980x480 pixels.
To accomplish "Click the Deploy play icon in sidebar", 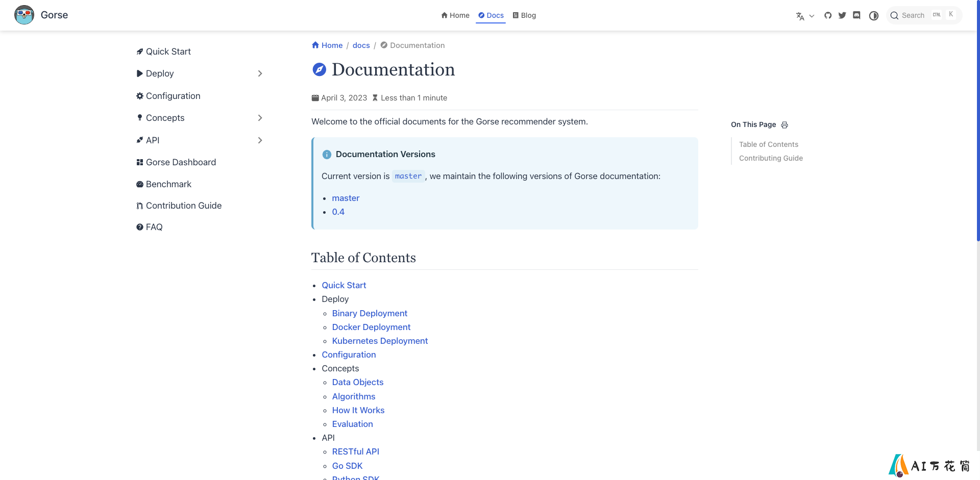I will [x=140, y=73].
